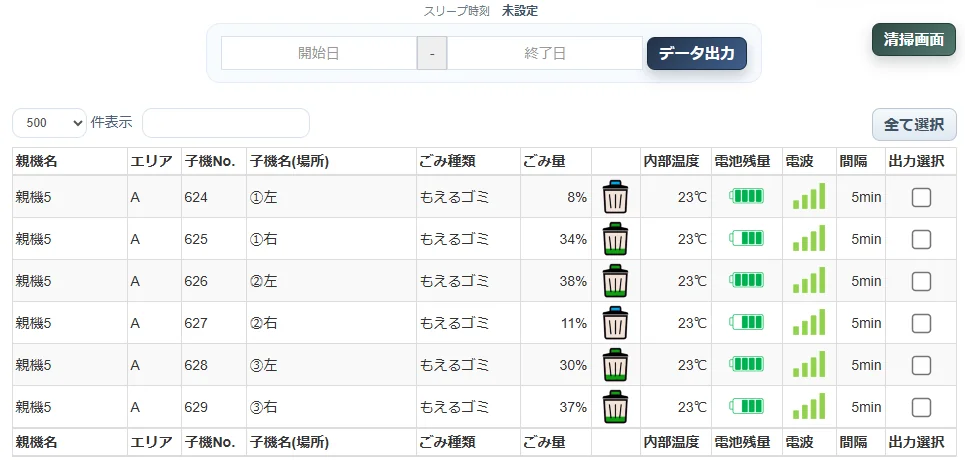Screen dimensions: 965x460
Task: Click the trash can icon for 子機 627
Action: point(615,323)
